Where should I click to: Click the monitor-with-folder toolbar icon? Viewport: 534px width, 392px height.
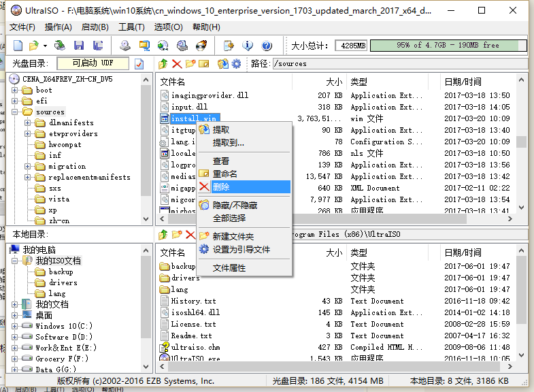pos(144,46)
